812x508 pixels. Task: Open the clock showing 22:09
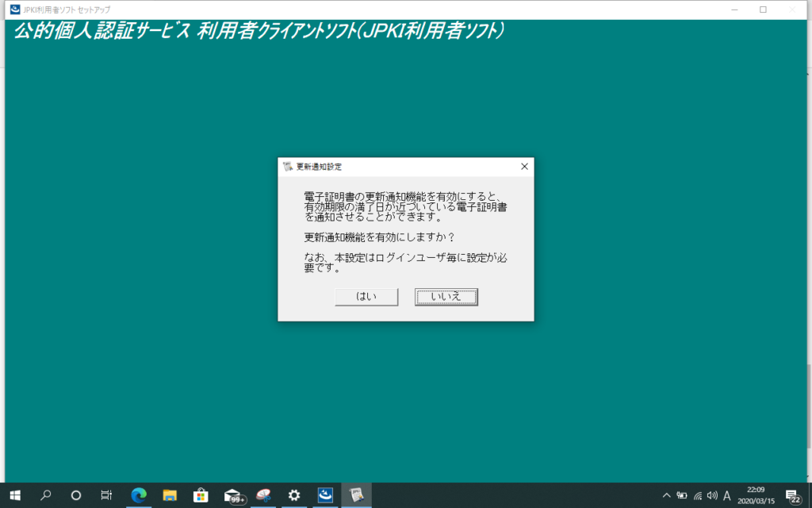click(x=756, y=495)
